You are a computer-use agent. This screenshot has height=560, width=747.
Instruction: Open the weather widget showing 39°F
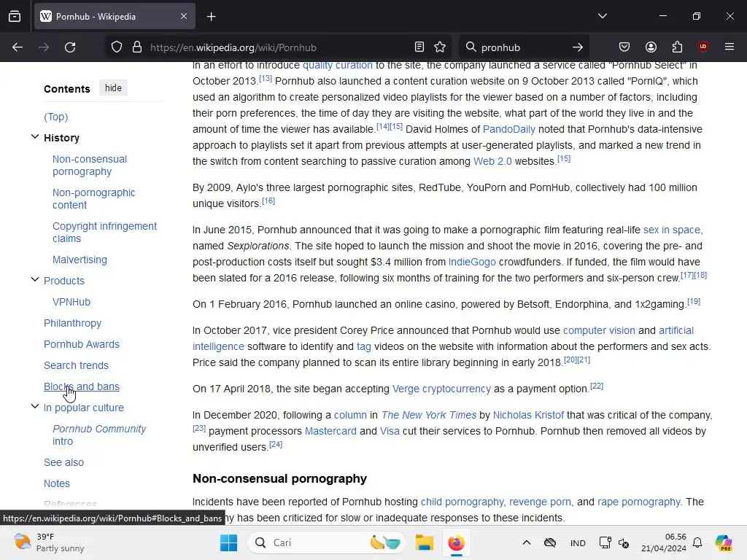pyautogui.click(x=49, y=542)
